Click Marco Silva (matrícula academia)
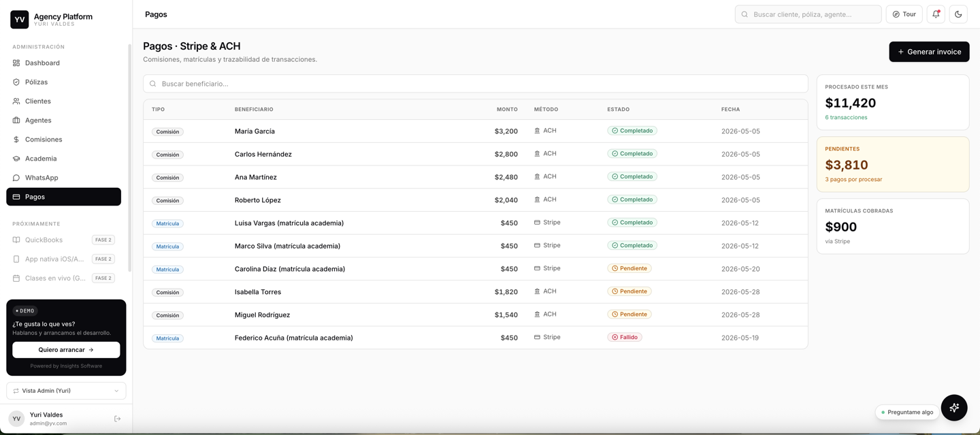 287,246
